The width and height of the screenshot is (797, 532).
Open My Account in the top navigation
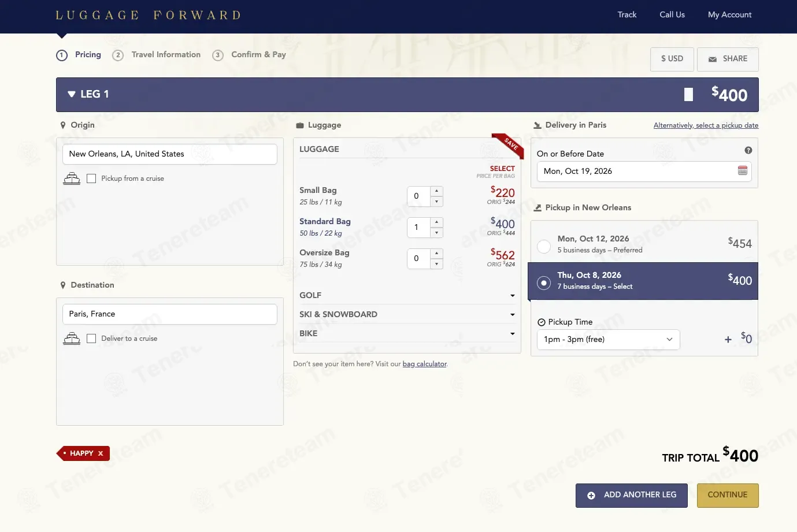tap(730, 15)
